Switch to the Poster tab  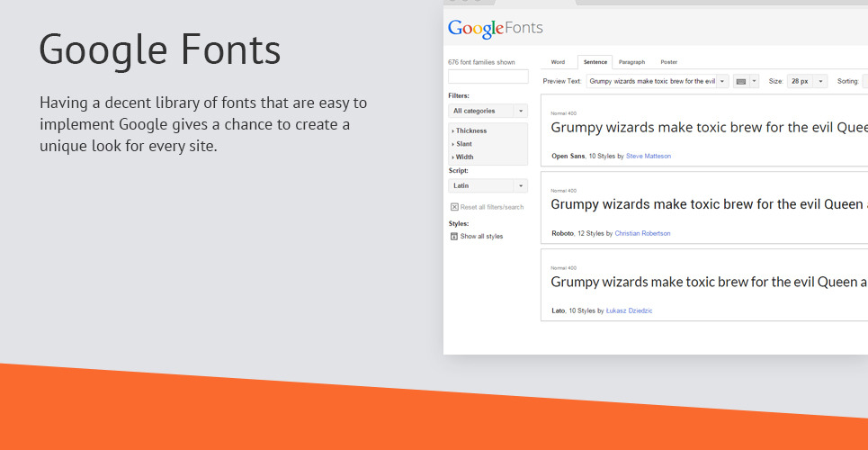[668, 62]
